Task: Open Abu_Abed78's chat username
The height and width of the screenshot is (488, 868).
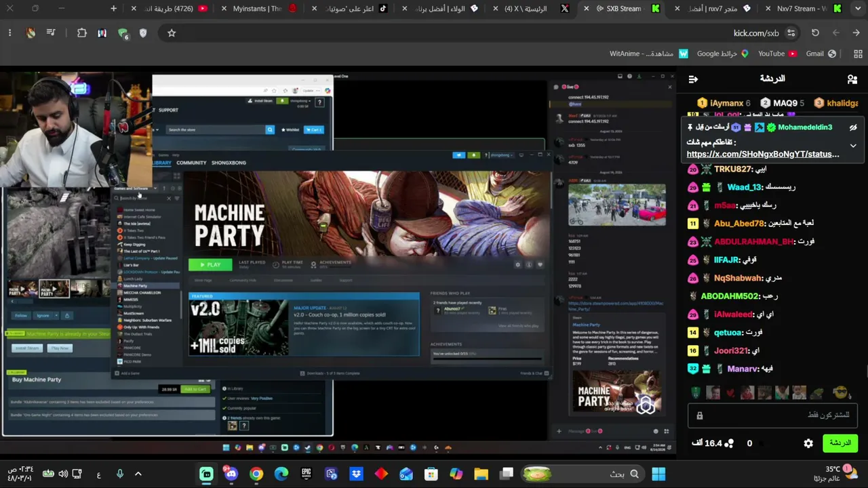Action: 740,224
